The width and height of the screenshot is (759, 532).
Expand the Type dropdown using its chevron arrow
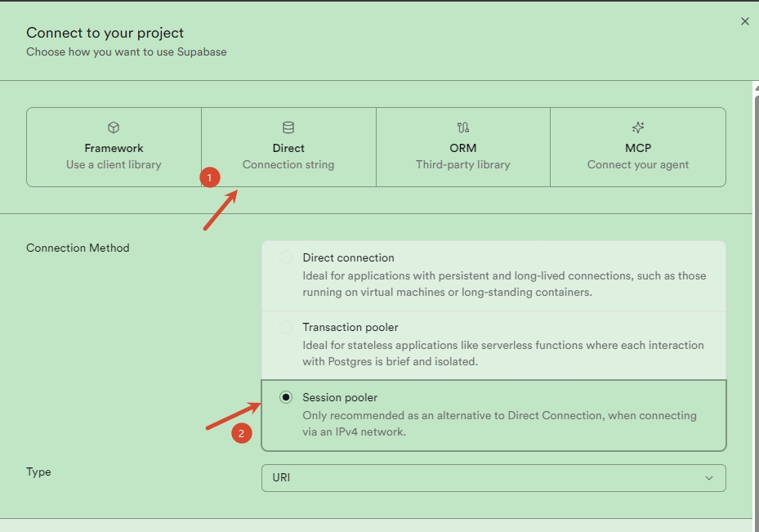(x=708, y=478)
